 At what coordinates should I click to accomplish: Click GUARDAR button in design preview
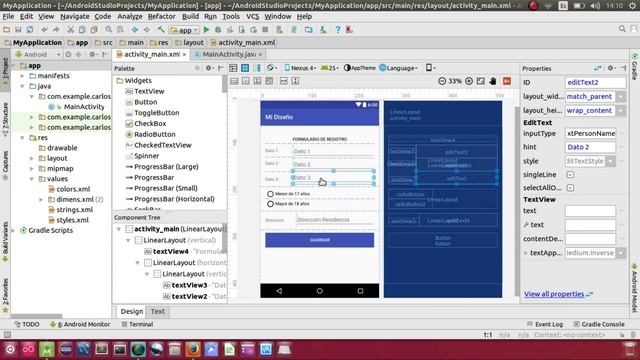tap(320, 240)
